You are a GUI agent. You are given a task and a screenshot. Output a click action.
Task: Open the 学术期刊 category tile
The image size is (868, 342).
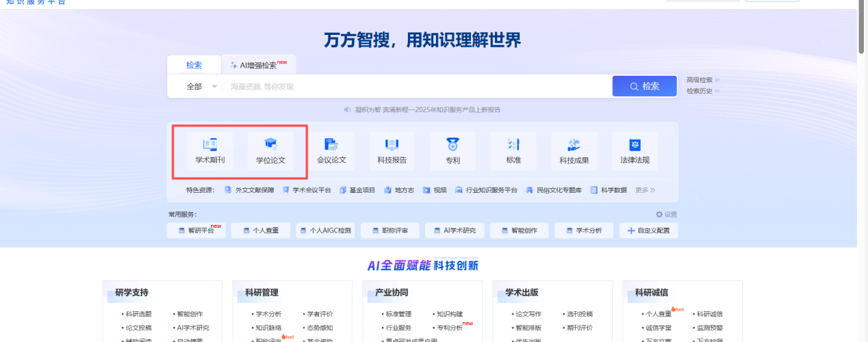coord(209,152)
